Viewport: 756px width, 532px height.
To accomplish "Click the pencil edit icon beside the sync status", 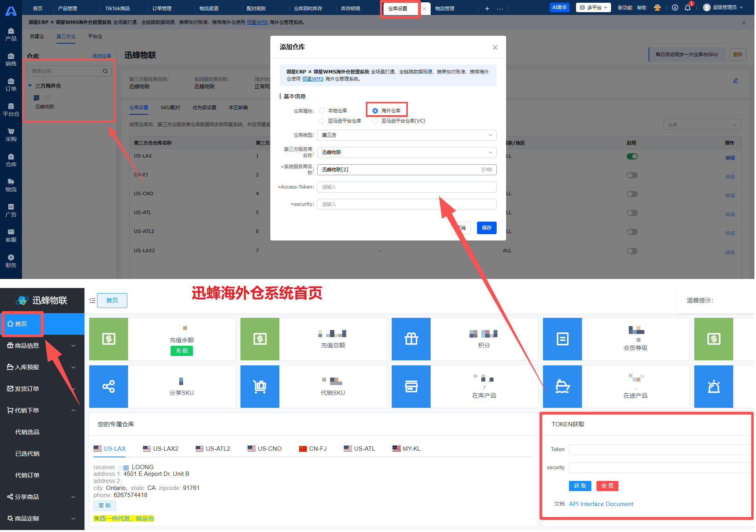I will 736,81.
